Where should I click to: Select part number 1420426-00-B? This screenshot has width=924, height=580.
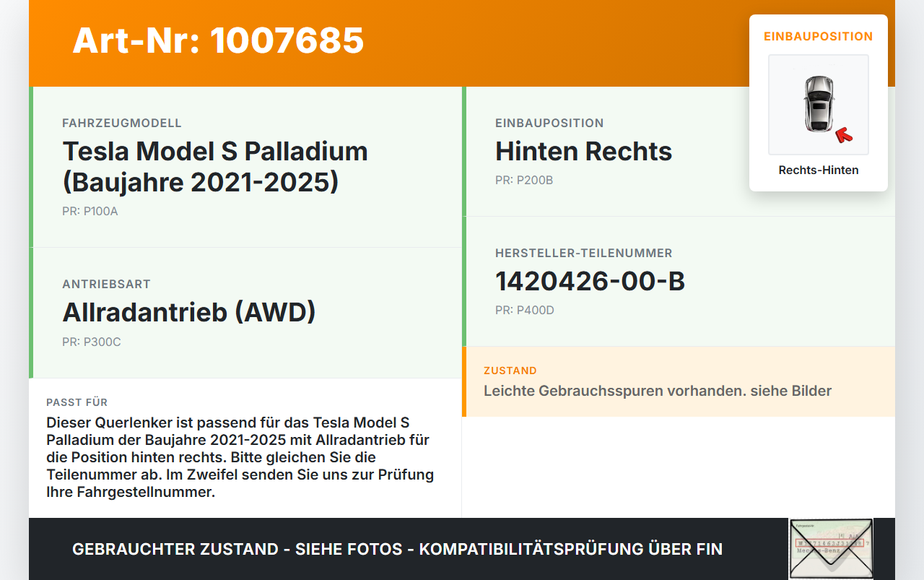pyautogui.click(x=590, y=281)
